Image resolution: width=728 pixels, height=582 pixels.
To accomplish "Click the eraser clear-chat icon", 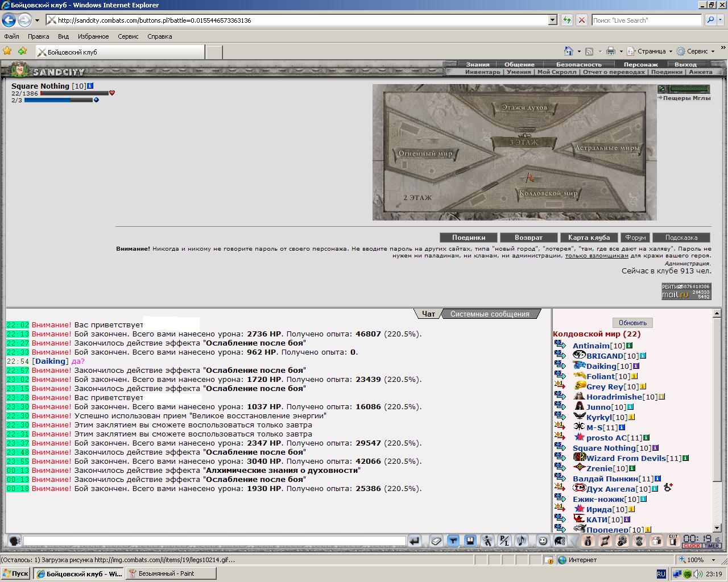I will tap(436, 541).
